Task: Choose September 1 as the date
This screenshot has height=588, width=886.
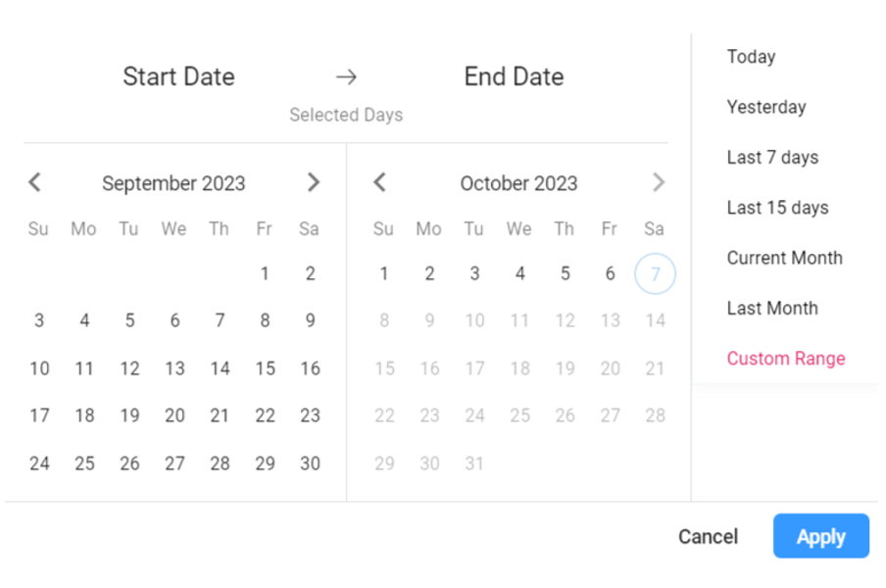Action: [x=265, y=273]
